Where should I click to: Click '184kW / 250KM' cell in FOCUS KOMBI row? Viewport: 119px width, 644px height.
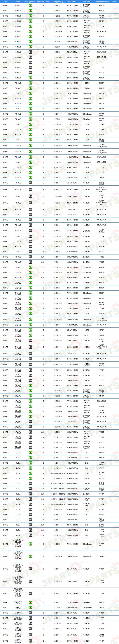[72, 335]
